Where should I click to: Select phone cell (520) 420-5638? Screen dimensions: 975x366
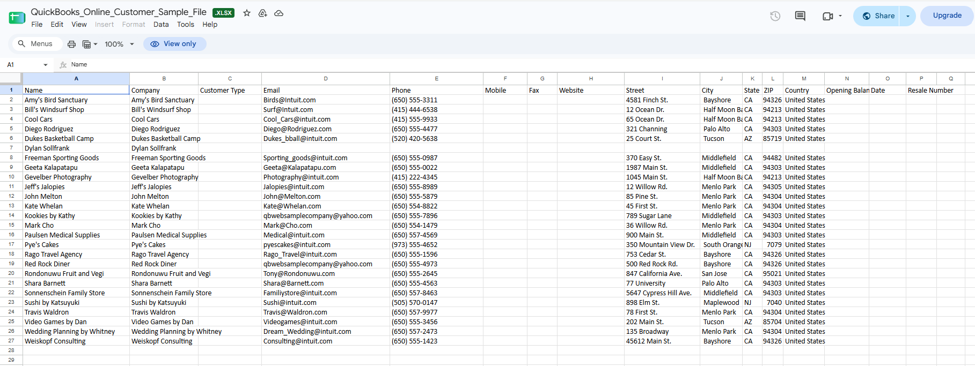point(437,139)
